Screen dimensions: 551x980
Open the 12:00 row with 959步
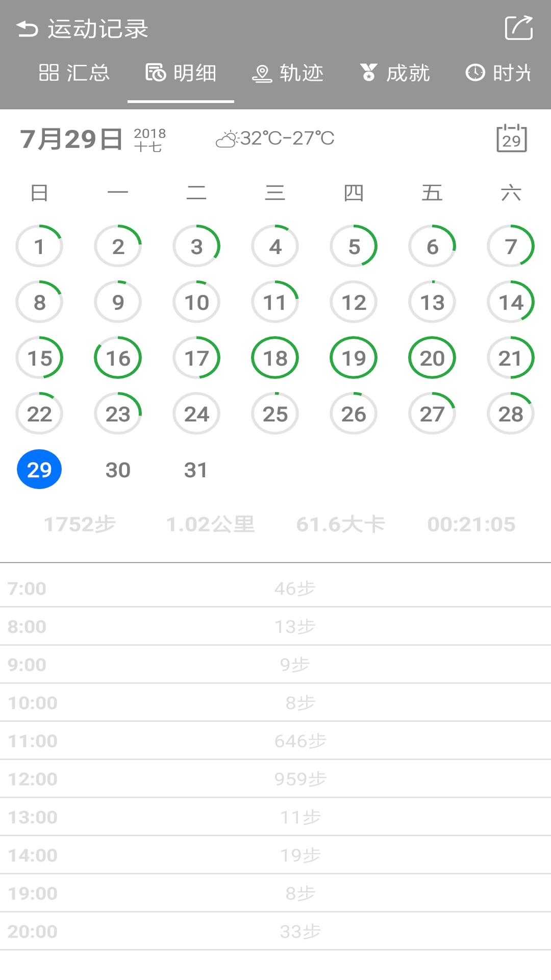pos(275,779)
